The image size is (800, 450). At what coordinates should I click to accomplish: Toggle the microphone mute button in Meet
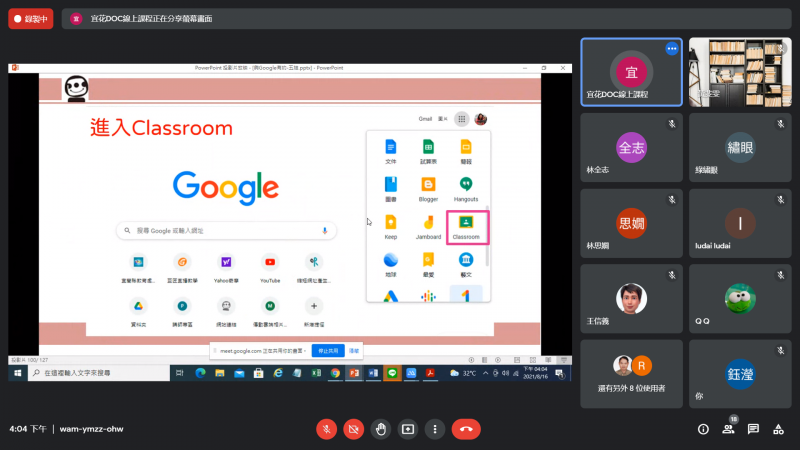coord(327,429)
